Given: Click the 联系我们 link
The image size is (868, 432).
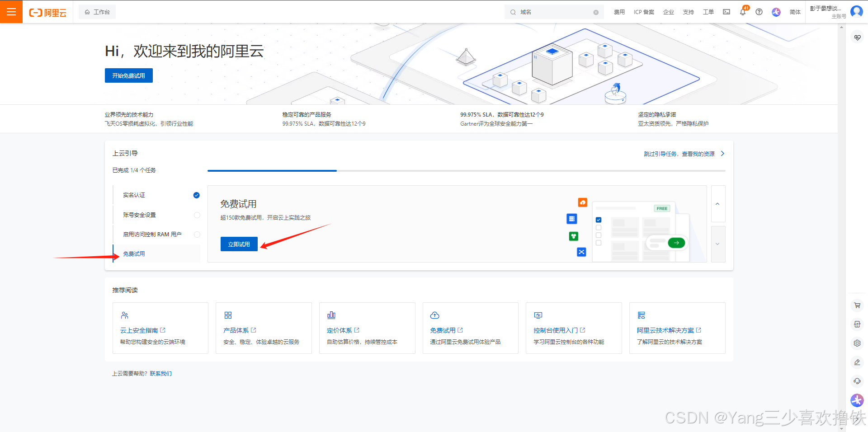Looking at the screenshot, I should [x=161, y=374].
